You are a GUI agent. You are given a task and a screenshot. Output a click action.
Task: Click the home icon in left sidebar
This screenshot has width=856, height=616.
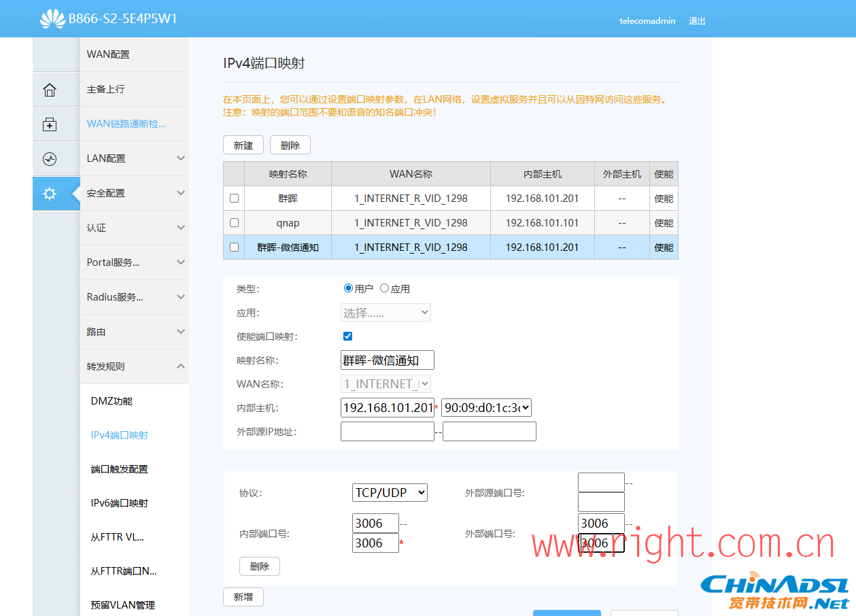50,90
